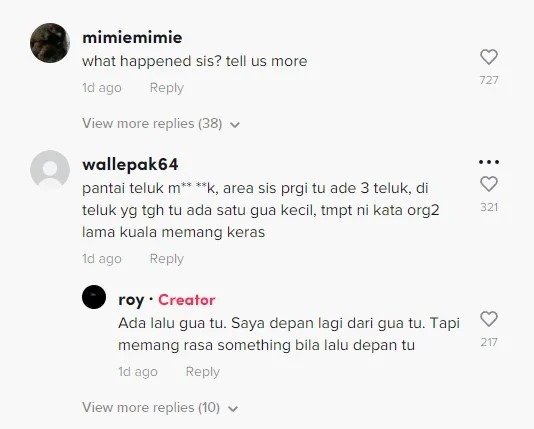Open wallepak64's default avatar

[x=50, y=170]
